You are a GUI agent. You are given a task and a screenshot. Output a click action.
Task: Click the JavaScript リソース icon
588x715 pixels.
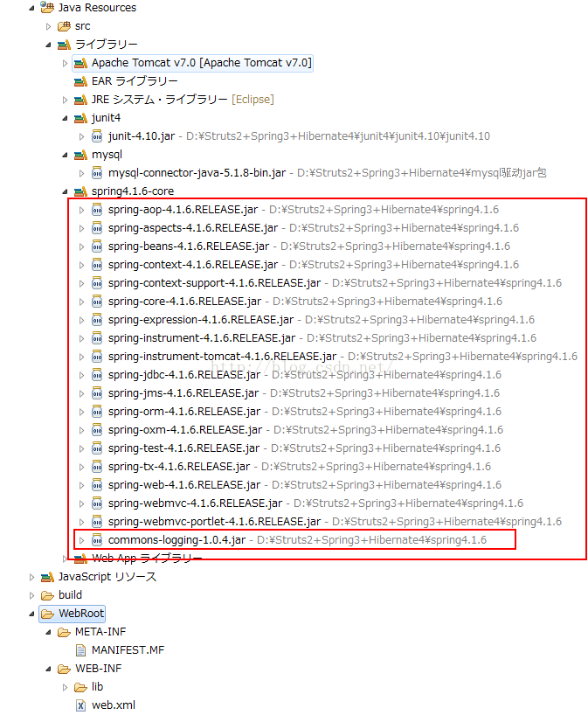coord(47,577)
